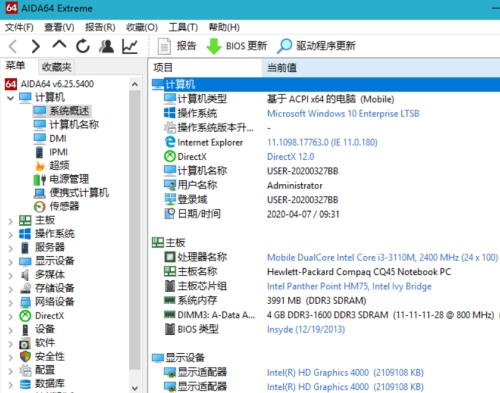Switch to the 收藏夹 tab

point(57,67)
